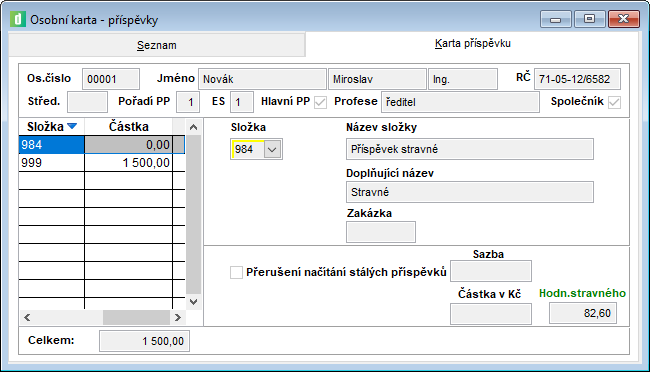This screenshot has width=650, height=372.
Task: Click scroll right arrow of list
Action: click(x=178, y=318)
